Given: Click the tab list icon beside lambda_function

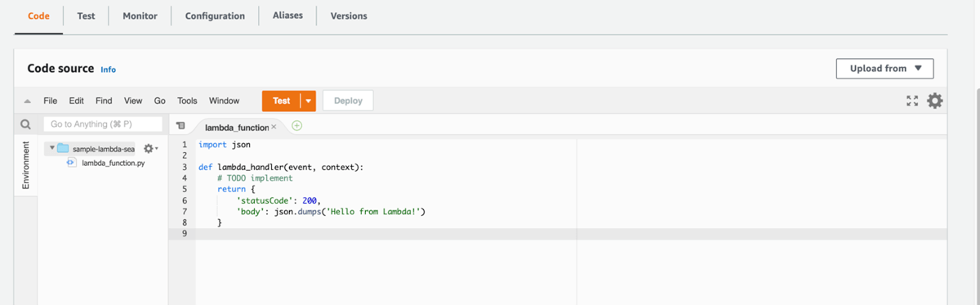Looking at the screenshot, I should [x=180, y=127].
